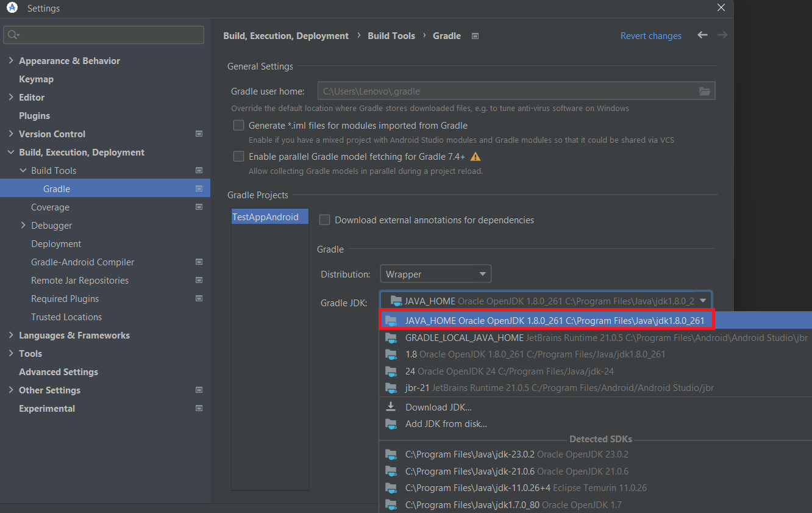Viewport: 812px width, 513px height.
Task: Choose jbr-21 JetBrains Runtime 21.0.5 entry
Action: (596, 388)
